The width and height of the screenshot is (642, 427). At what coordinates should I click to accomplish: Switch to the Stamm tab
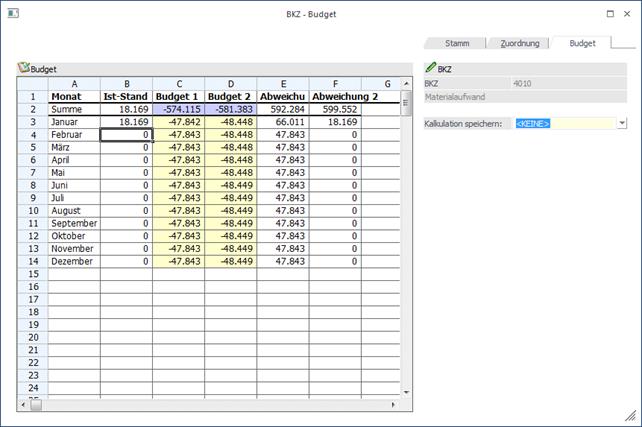coord(457,43)
